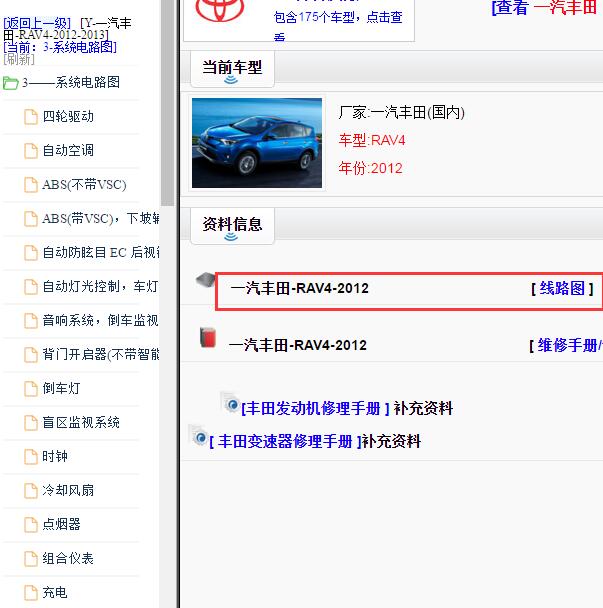Click the file icon beside ABS(不带VSC)
603x608 pixels.
(x=31, y=185)
